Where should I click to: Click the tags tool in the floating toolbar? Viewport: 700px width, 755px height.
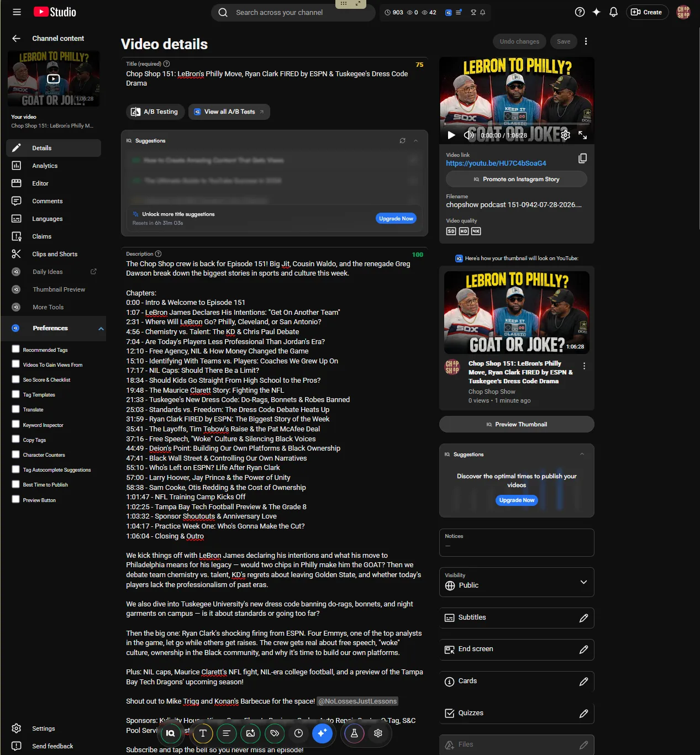(275, 733)
